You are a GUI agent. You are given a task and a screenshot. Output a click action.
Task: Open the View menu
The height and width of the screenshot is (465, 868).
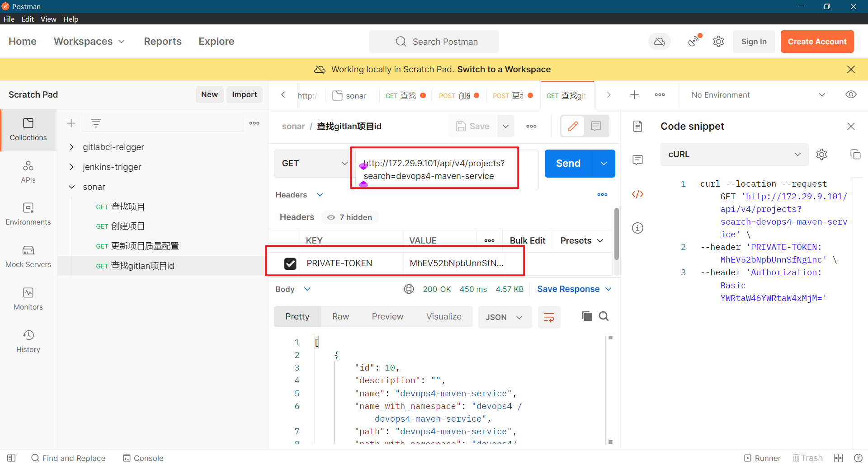click(48, 19)
